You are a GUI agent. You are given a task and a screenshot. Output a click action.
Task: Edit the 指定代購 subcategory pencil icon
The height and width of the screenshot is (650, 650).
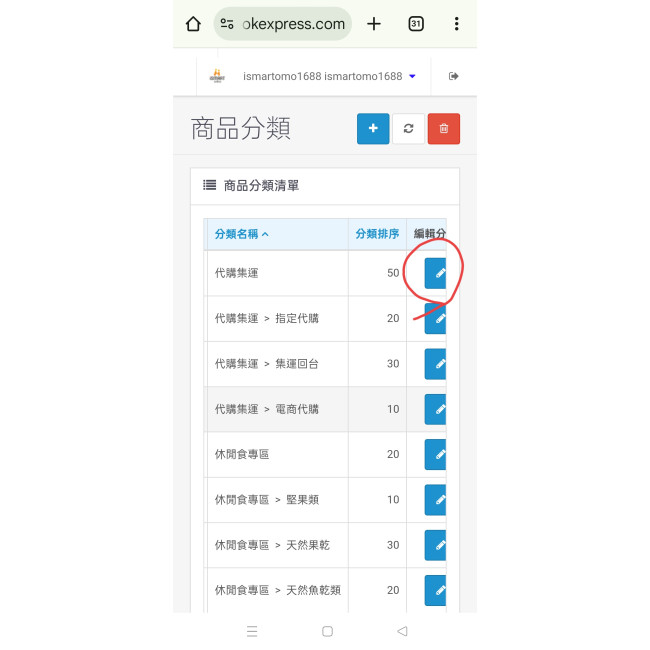(437, 319)
